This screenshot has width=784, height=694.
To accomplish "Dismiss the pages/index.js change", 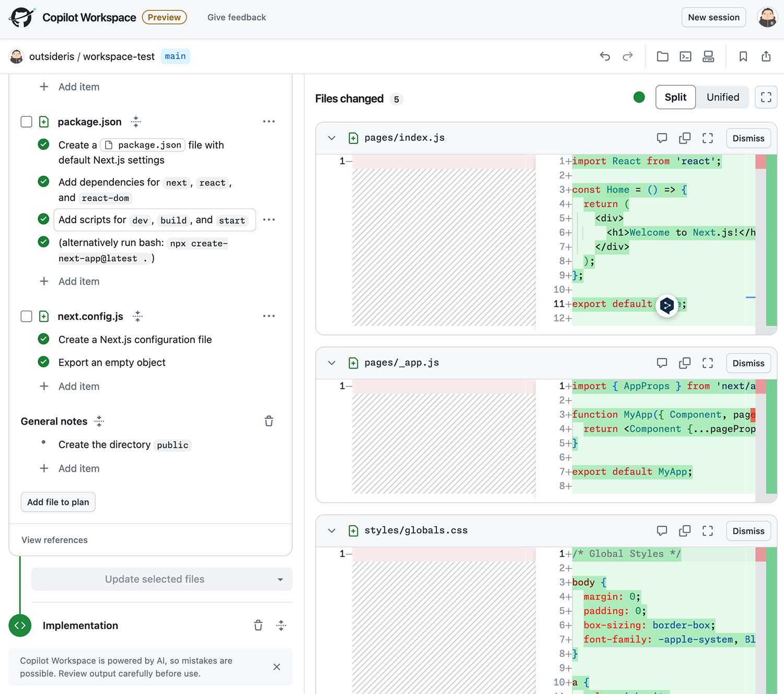I will click(748, 138).
